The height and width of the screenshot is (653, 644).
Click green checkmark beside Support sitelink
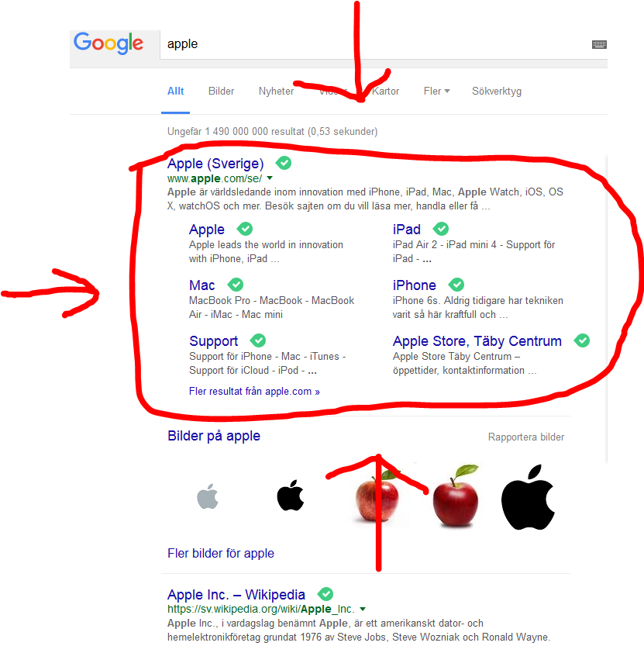pos(258,340)
